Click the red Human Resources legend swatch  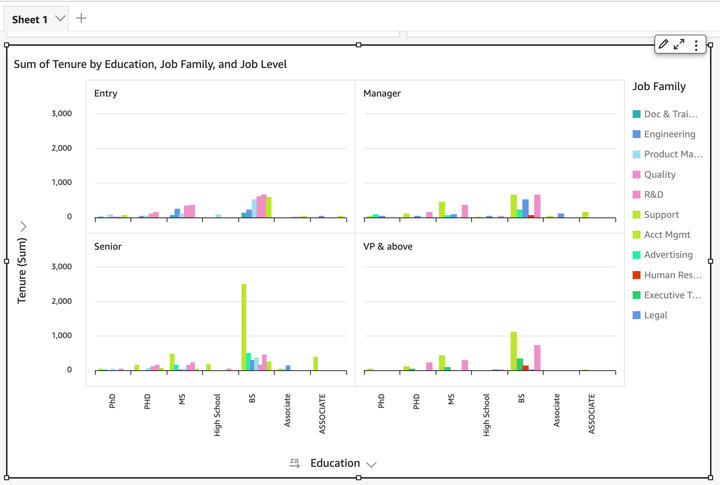pyautogui.click(x=637, y=275)
